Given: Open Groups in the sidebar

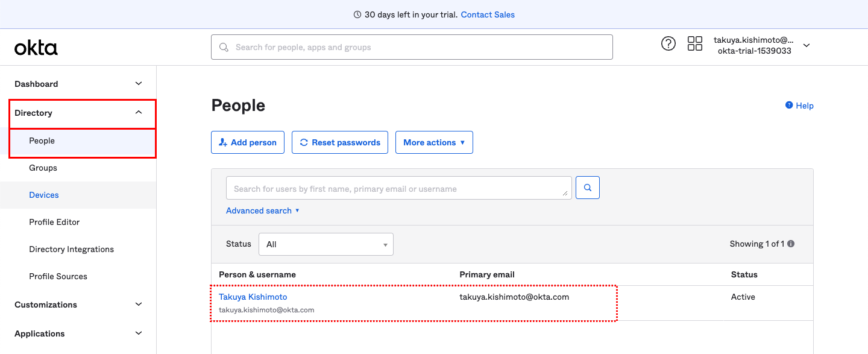Looking at the screenshot, I should 43,168.
